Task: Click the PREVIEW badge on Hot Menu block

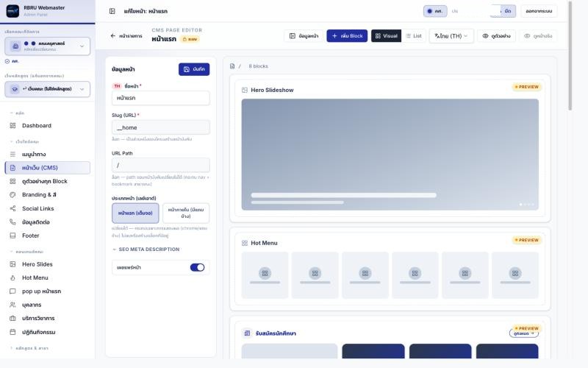Action: [x=527, y=240]
